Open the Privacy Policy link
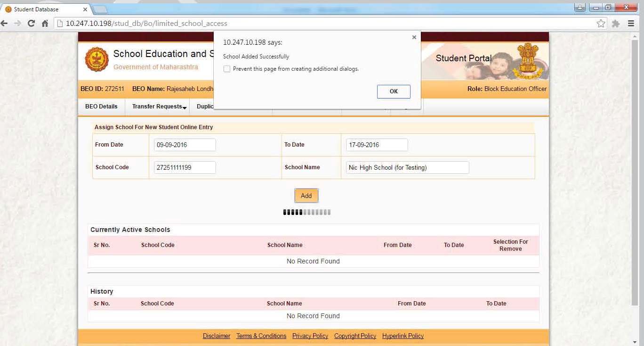Image resolution: width=644 pixels, height=346 pixels. [310, 336]
